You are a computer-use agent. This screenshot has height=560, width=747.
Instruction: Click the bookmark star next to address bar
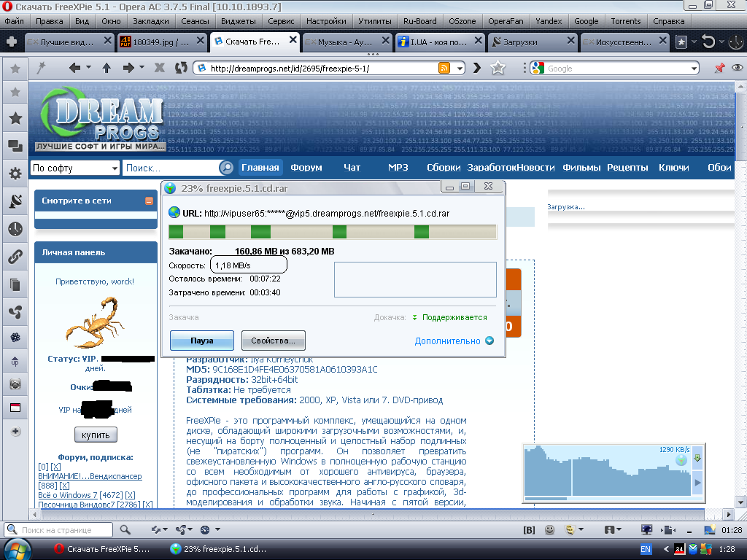498,68
